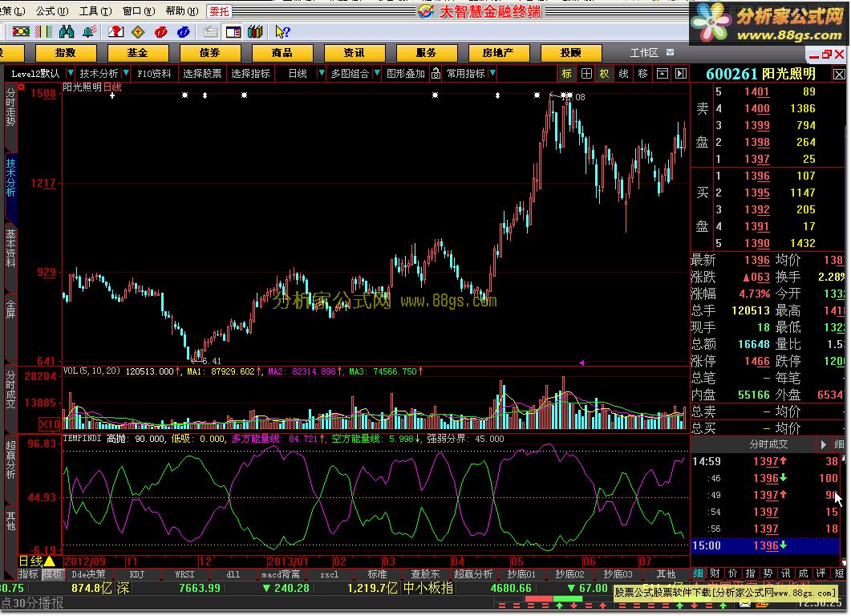
Task: Switch to the 模板 tab
Action: pyautogui.click(x=53, y=574)
